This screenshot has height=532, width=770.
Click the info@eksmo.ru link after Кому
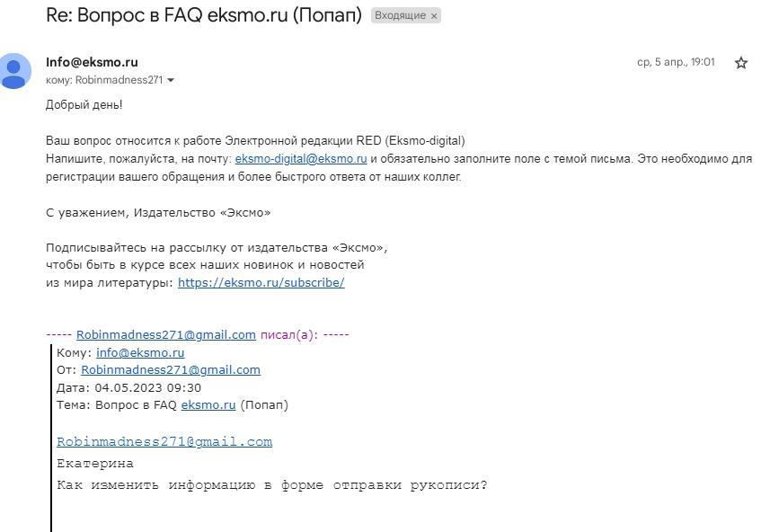[140, 352]
